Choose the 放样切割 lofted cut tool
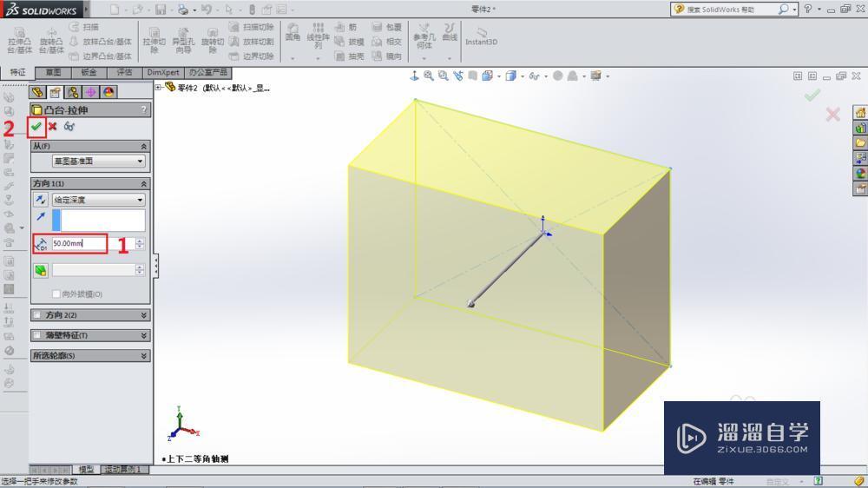Screen dimensions: 868x488 [252, 42]
